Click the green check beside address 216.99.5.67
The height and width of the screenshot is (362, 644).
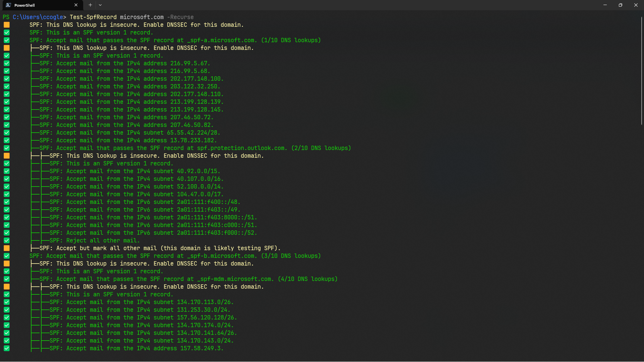(x=7, y=63)
